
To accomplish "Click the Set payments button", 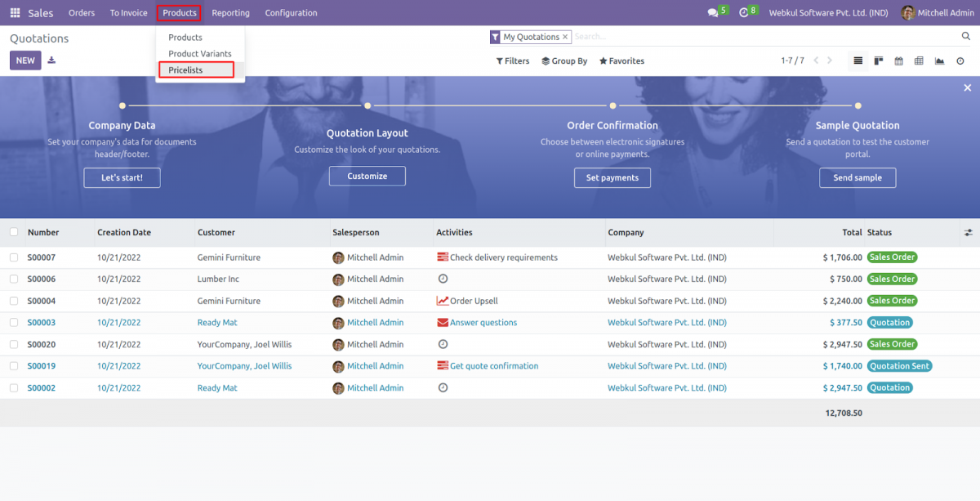I will click(612, 177).
